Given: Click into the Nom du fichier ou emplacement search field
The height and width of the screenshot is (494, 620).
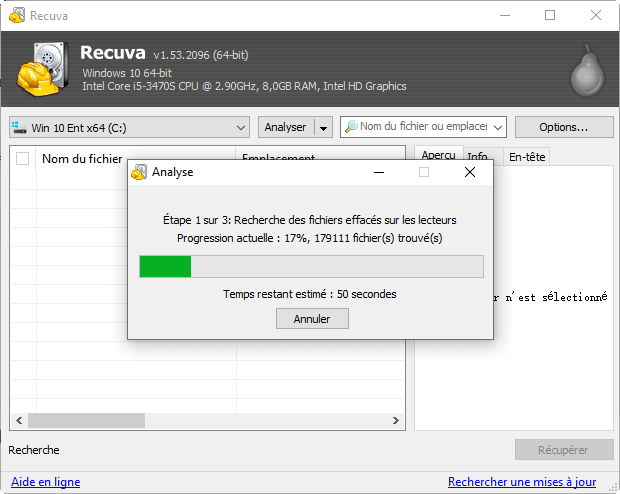Looking at the screenshot, I should (x=423, y=127).
